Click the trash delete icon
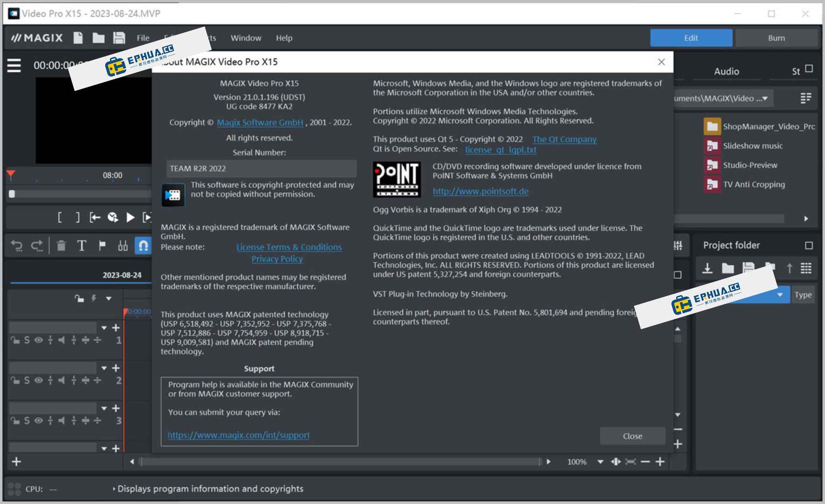The image size is (825, 504). coord(61,246)
